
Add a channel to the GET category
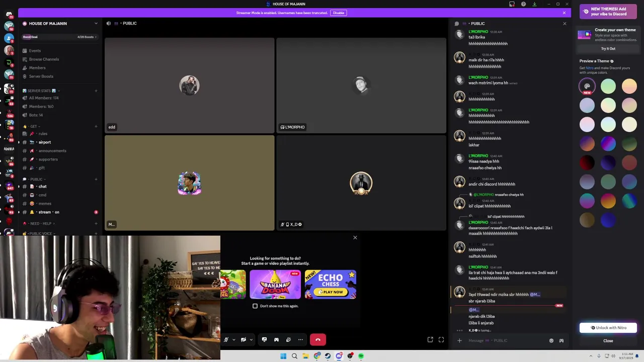tap(96, 127)
